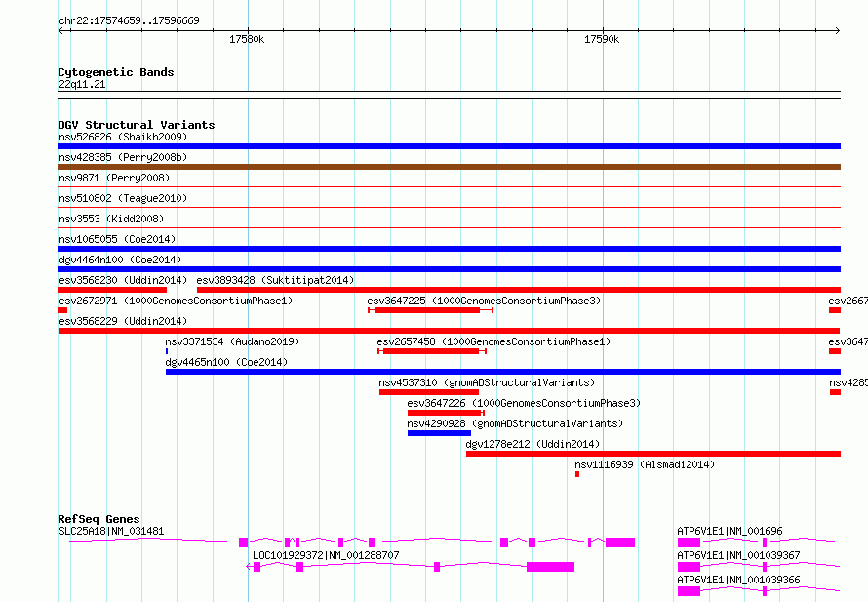Viewport: 868px width, 602px height.
Task: Click the nsv428385 (Perry2008b) label
Action: coord(123,157)
